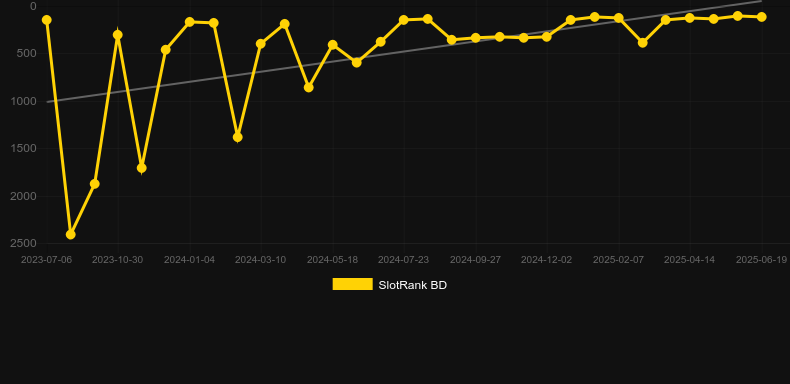The width and height of the screenshot is (790, 384).
Task: Click the data point at 2024-03-10
Action: point(261,44)
